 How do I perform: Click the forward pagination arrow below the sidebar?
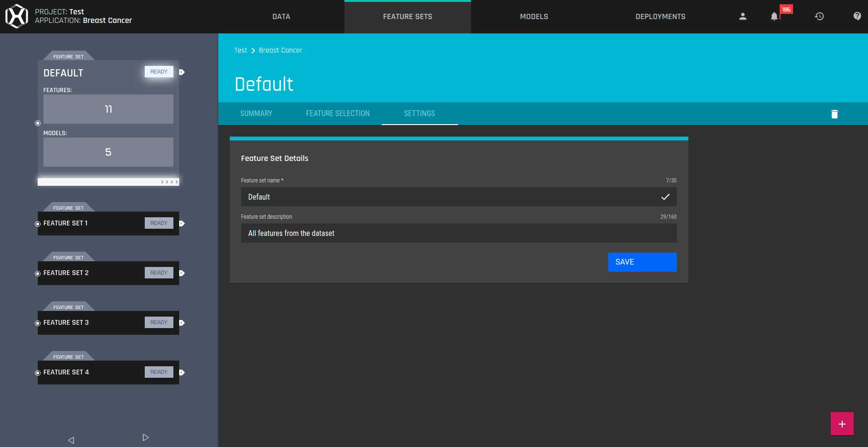146,437
